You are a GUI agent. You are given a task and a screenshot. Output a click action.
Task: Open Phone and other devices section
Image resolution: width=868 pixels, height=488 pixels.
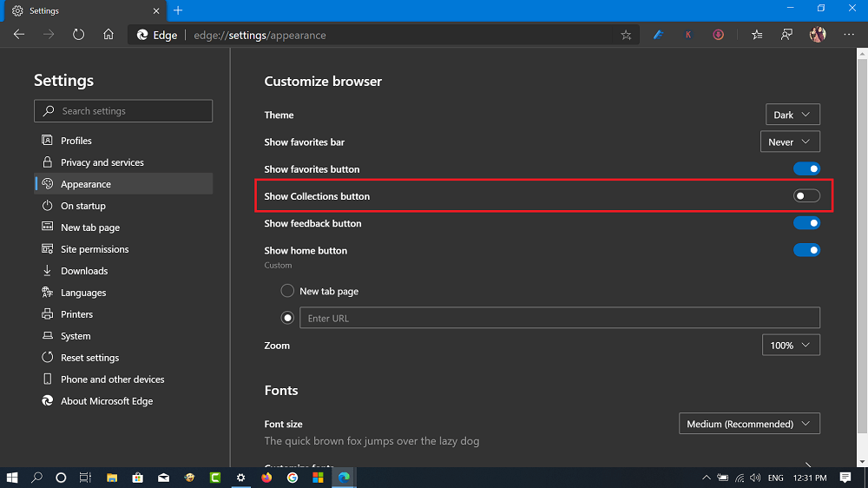coord(123,379)
